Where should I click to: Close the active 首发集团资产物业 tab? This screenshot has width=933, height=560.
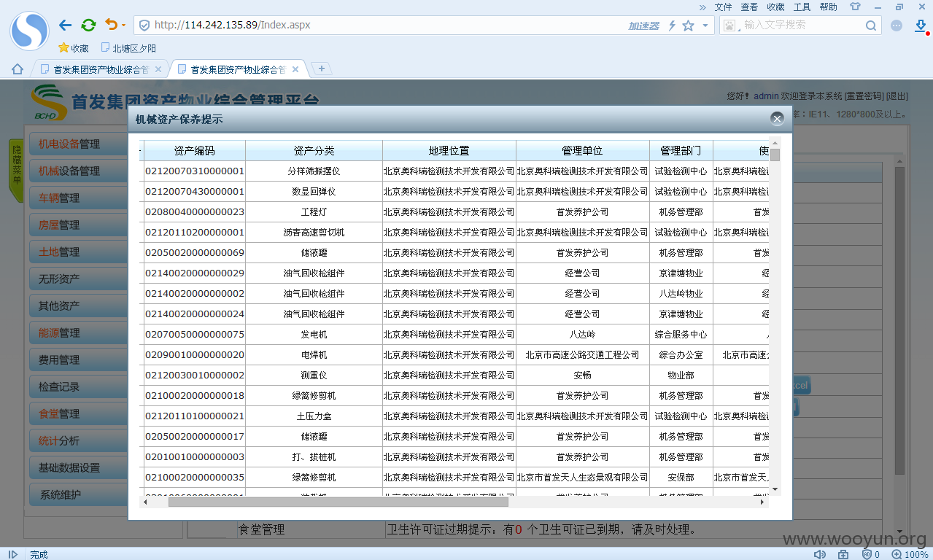tap(295, 69)
